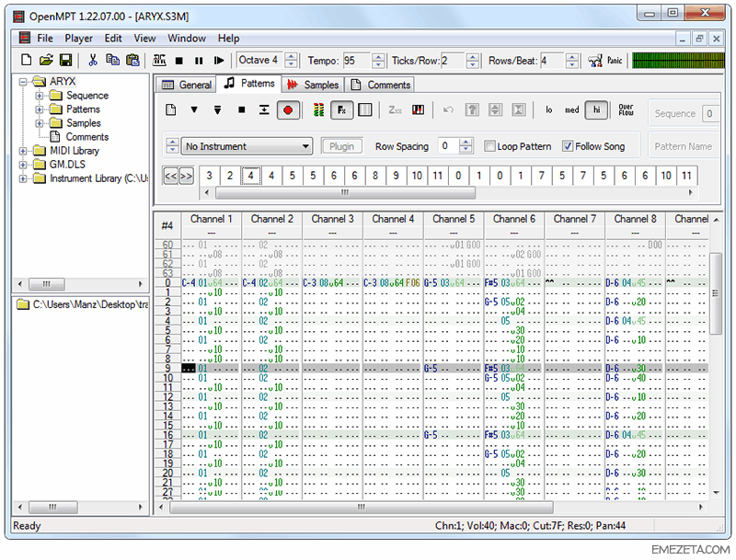Toggle the Overflow paste button
The height and width of the screenshot is (560, 736).
tap(626, 109)
